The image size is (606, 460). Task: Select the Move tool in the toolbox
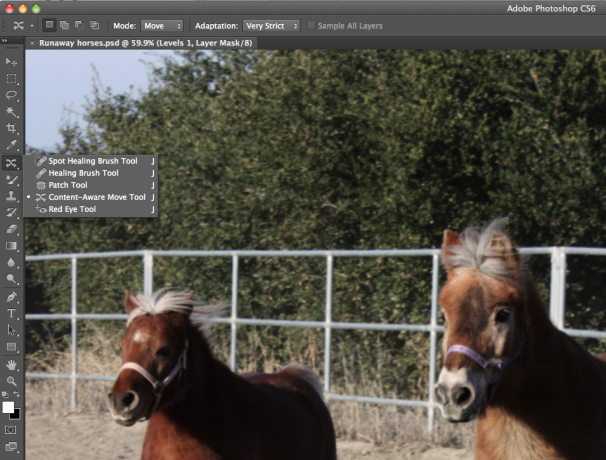(x=12, y=62)
